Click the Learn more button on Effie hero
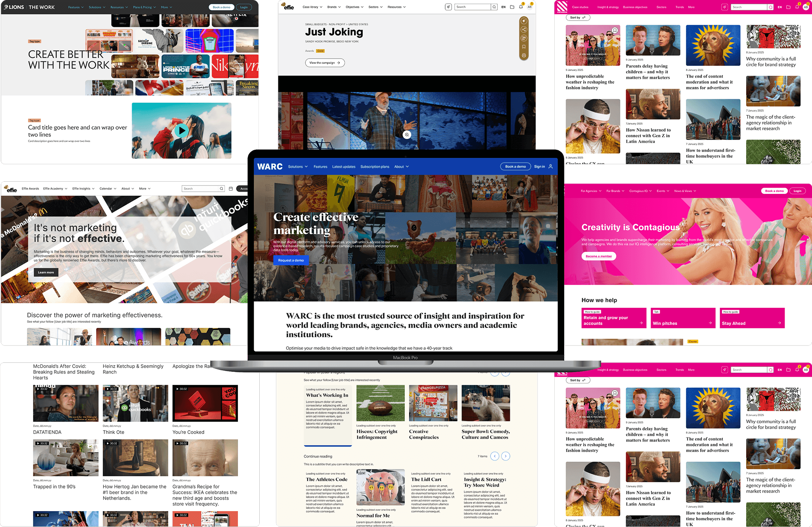The width and height of the screenshot is (812, 527). click(x=46, y=272)
